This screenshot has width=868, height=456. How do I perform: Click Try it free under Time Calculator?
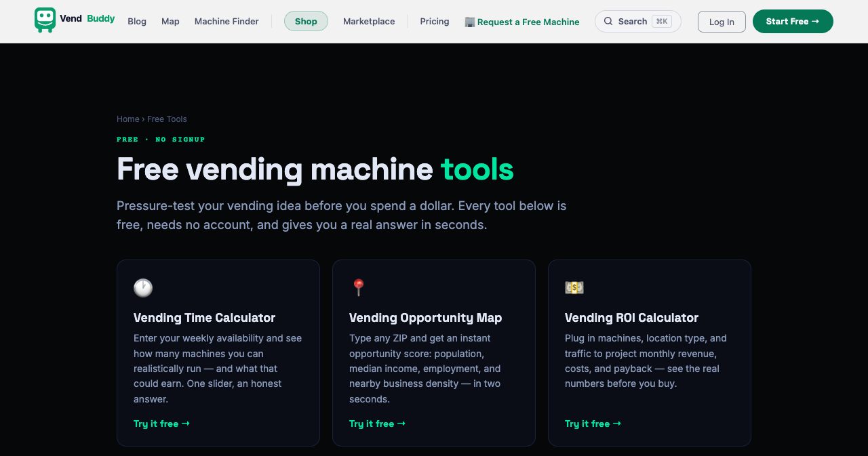[161, 423]
